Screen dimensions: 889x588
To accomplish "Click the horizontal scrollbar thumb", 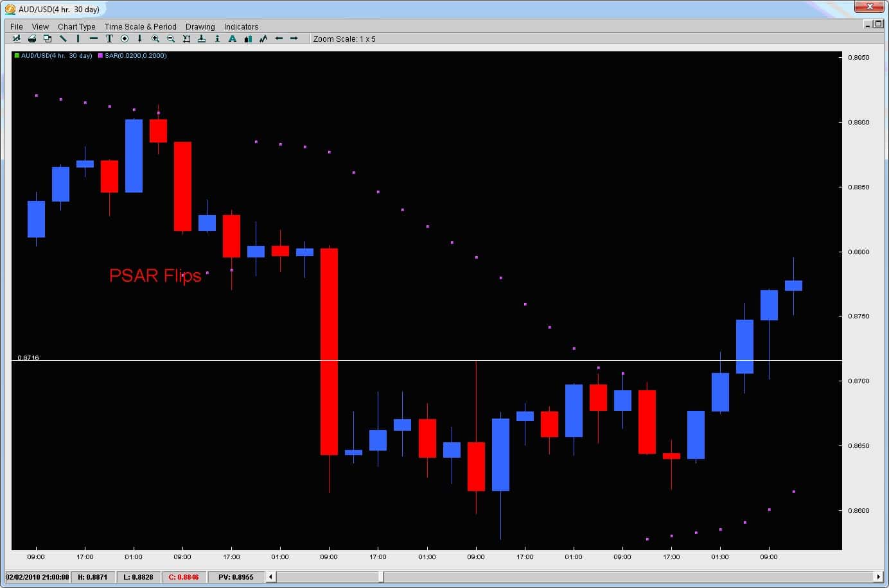I will [x=381, y=576].
